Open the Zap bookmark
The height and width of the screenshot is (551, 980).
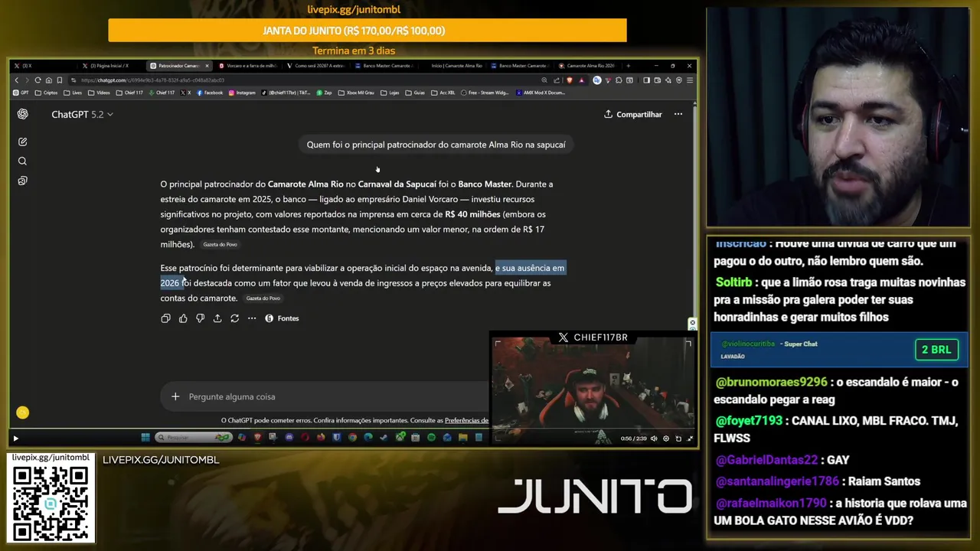click(x=324, y=93)
